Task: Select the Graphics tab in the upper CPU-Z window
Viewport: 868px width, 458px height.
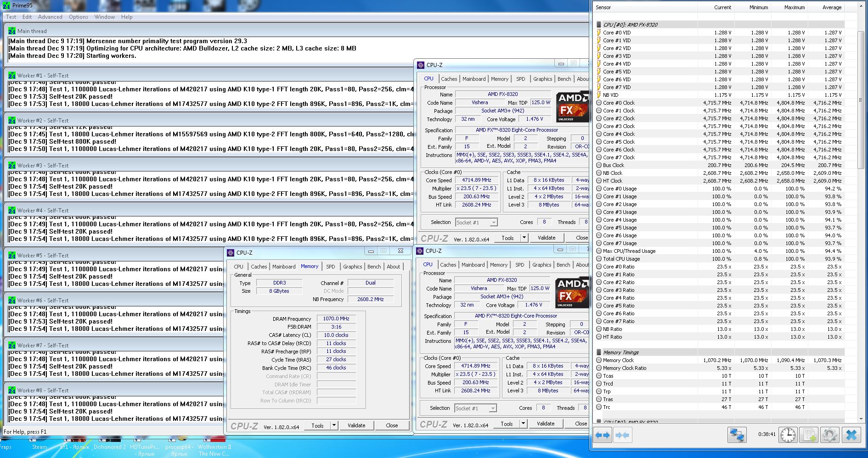Action: (543, 79)
